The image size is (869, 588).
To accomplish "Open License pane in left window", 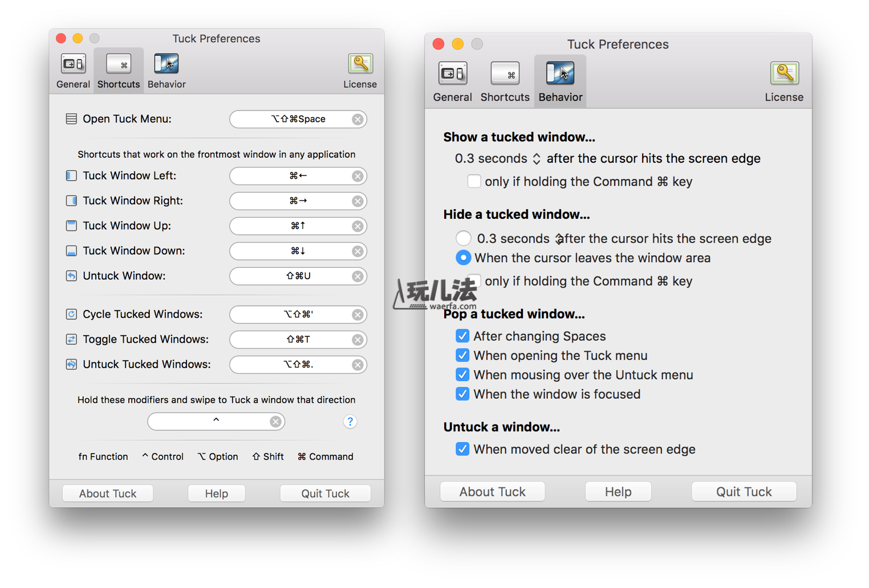I will coord(360,71).
